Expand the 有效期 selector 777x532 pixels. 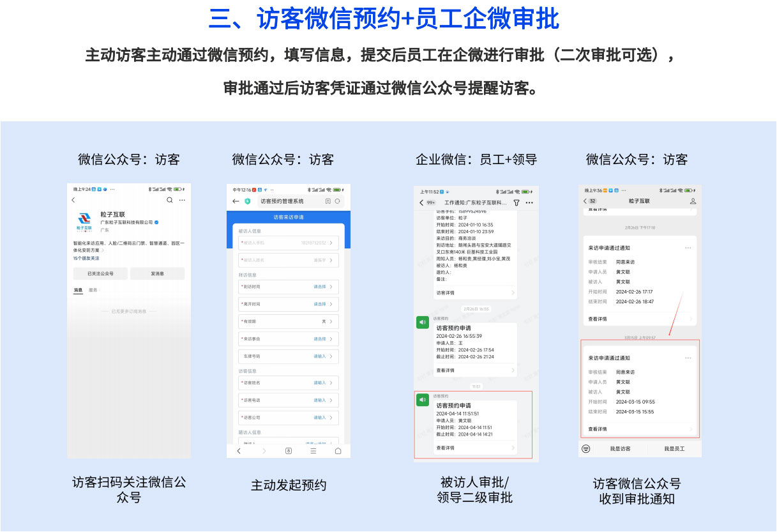pyautogui.click(x=289, y=321)
